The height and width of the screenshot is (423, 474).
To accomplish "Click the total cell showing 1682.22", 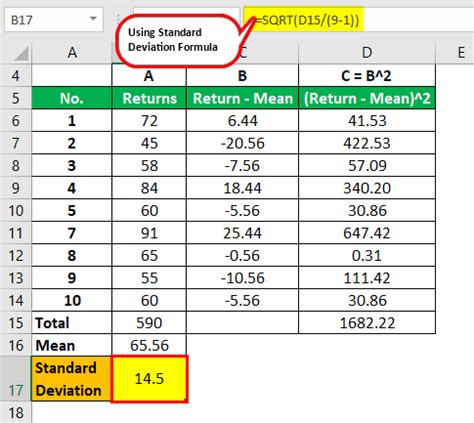I will 367,323.
